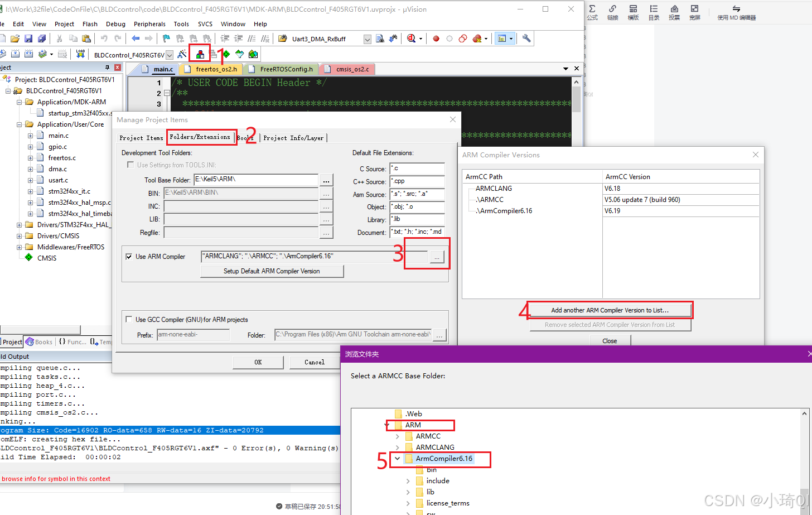Open the Flash menu
812x515 pixels.
coord(90,24)
